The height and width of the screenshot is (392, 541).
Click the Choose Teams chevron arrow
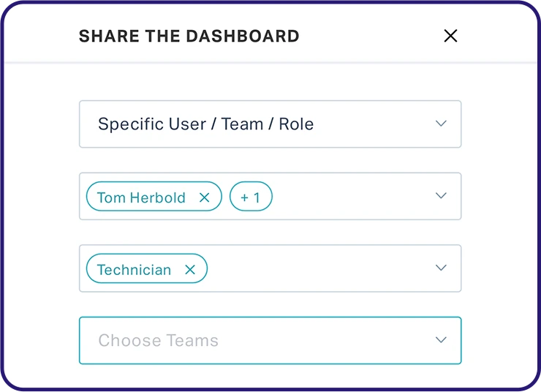pos(441,340)
